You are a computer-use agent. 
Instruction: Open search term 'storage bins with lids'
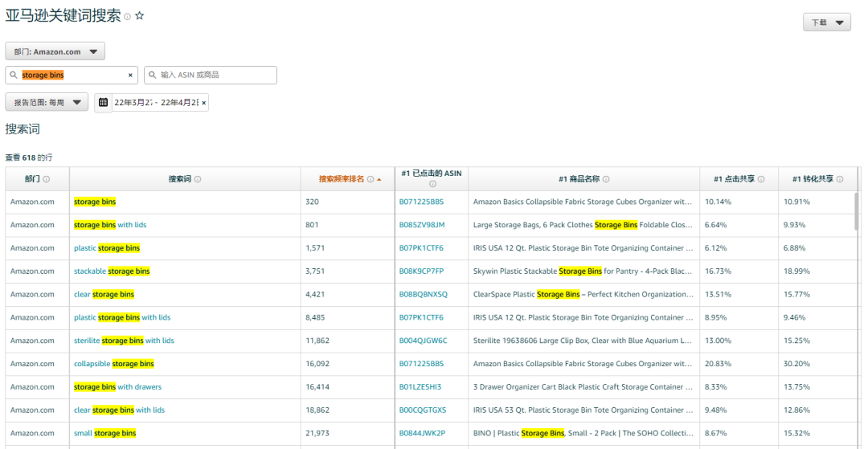click(x=110, y=225)
